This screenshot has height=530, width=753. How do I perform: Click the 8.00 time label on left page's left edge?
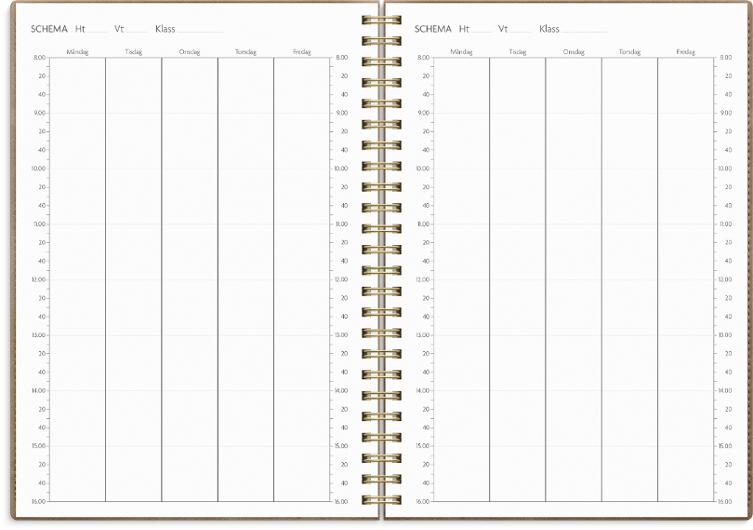[38, 59]
